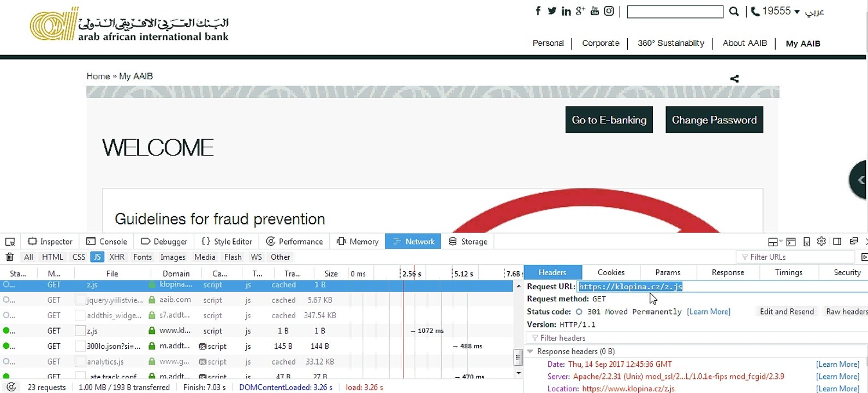
Task: Click Edit and Resend button
Action: pyautogui.click(x=787, y=312)
